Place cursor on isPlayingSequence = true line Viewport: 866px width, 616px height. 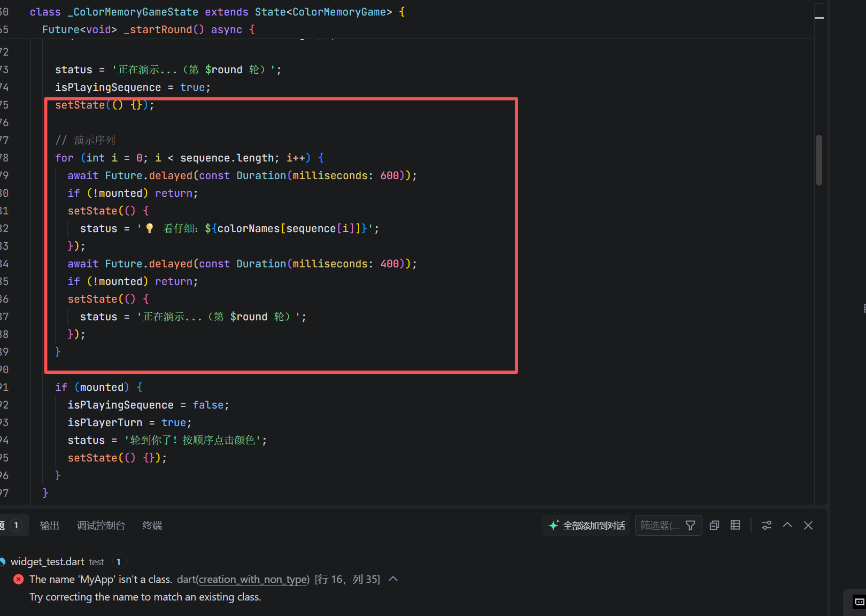(x=133, y=87)
